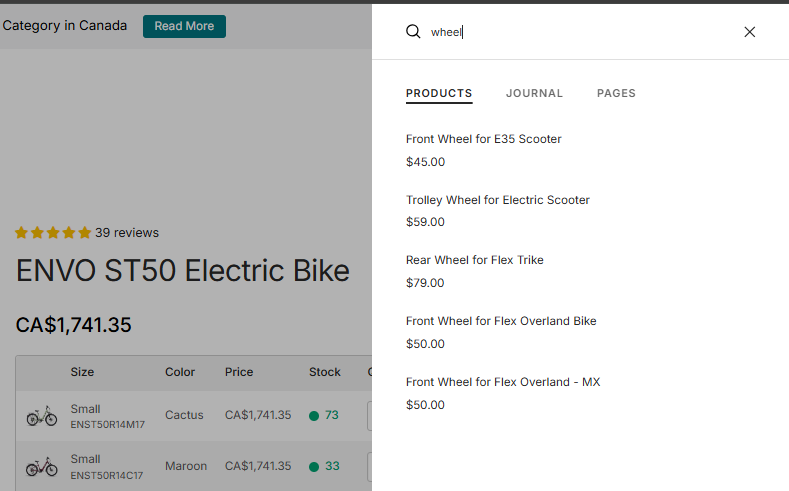Click the stock value 33
This screenshot has width=789, height=491.
click(x=332, y=466)
